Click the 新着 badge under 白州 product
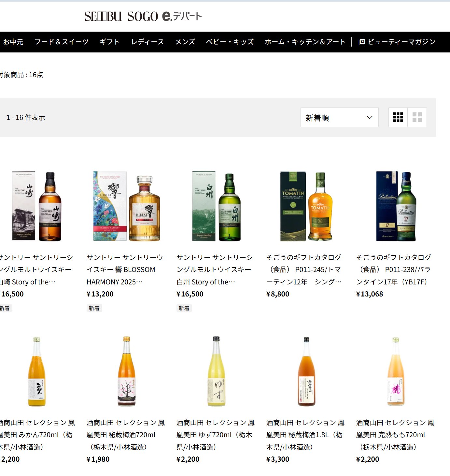The image size is (450, 476). [x=184, y=308]
